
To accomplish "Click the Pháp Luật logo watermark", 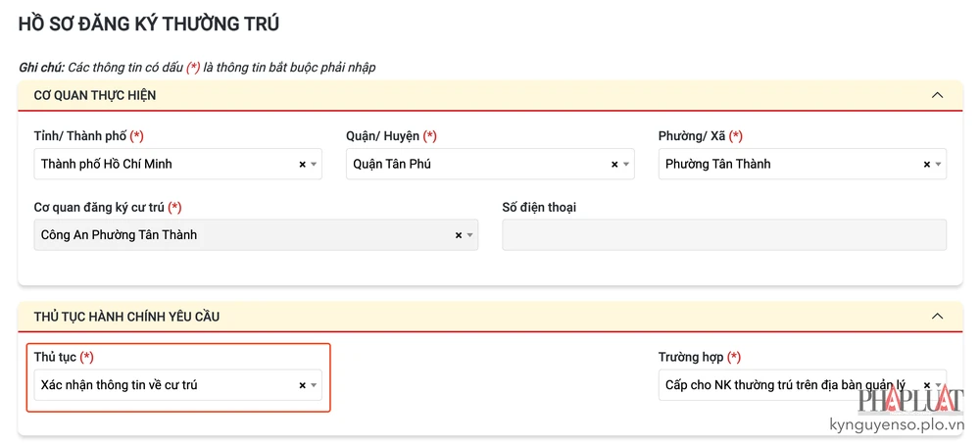I will 911,402.
